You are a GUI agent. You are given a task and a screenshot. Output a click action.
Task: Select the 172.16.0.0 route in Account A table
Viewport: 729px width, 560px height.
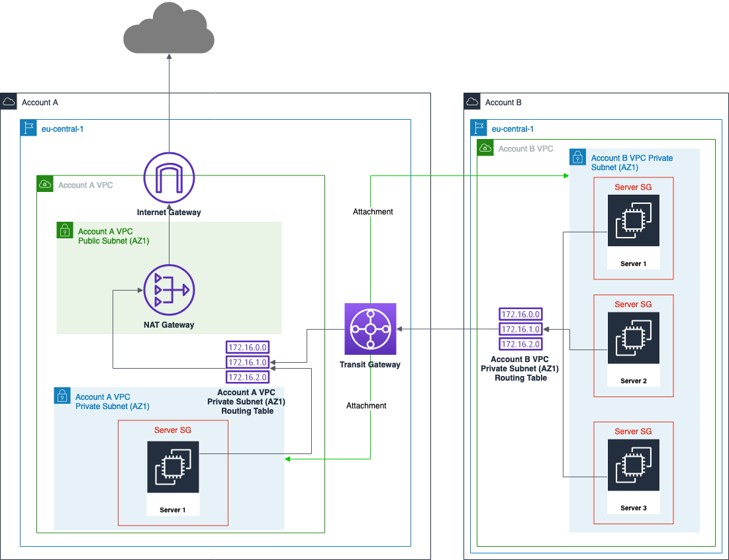(x=247, y=346)
